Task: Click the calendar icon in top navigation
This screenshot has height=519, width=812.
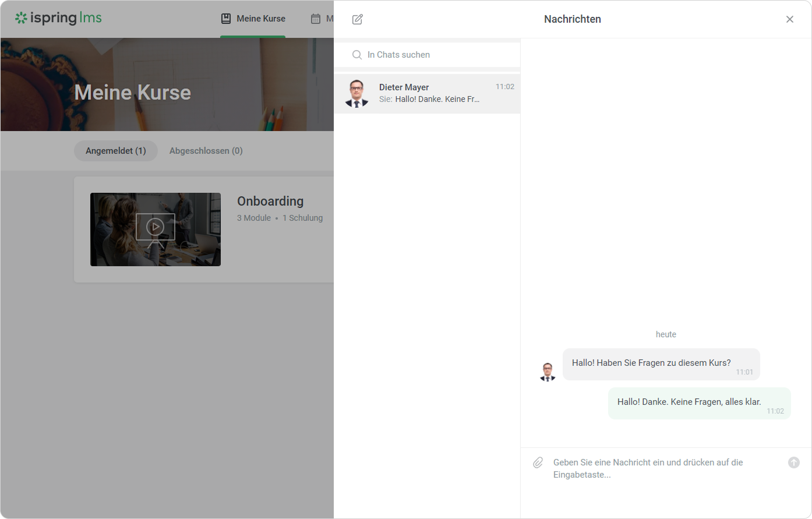Action: click(x=316, y=19)
